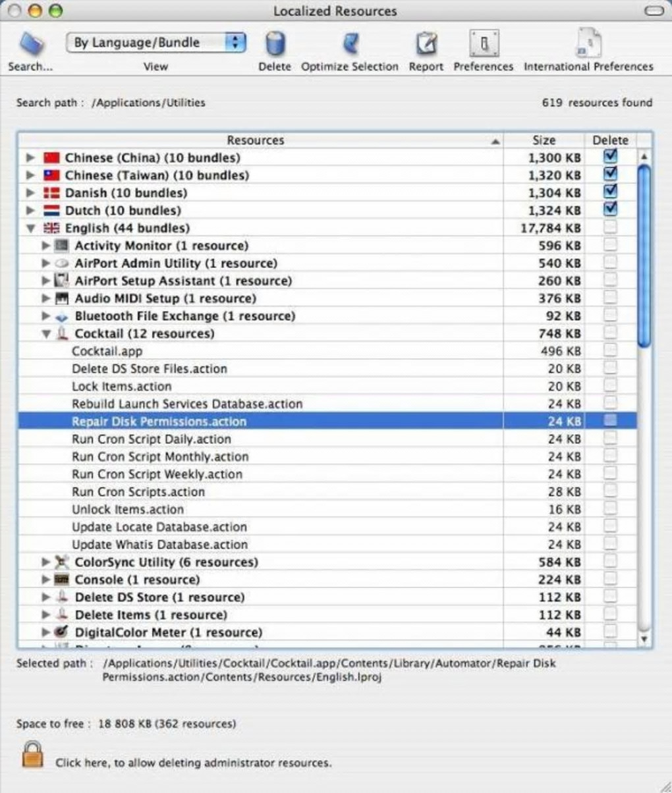Viewport: 672px width, 793px height.
Task: Click the Chinese (Taiwan) flag icon
Action: [51, 175]
